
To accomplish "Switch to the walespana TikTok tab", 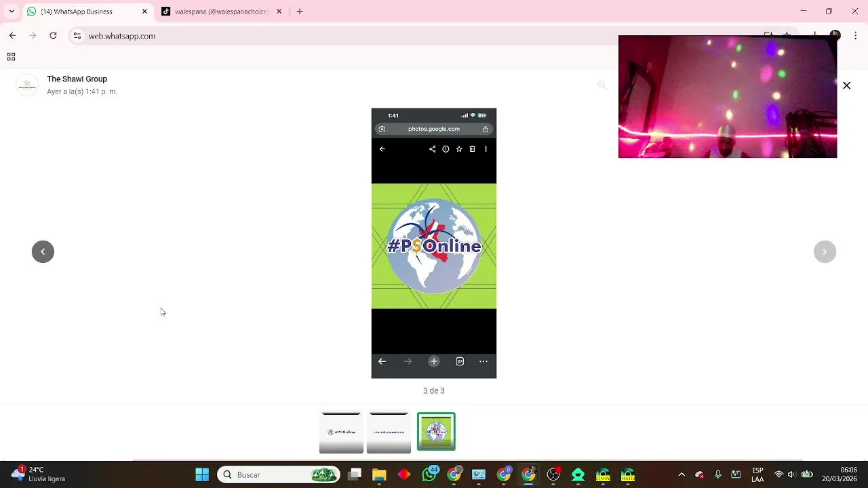I will pos(221,12).
